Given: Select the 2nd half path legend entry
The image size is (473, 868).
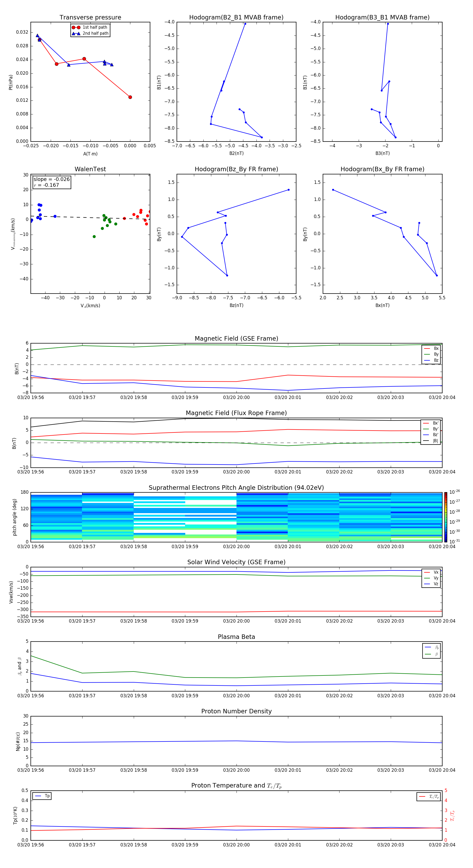Looking at the screenshot, I should [x=90, y=33].
